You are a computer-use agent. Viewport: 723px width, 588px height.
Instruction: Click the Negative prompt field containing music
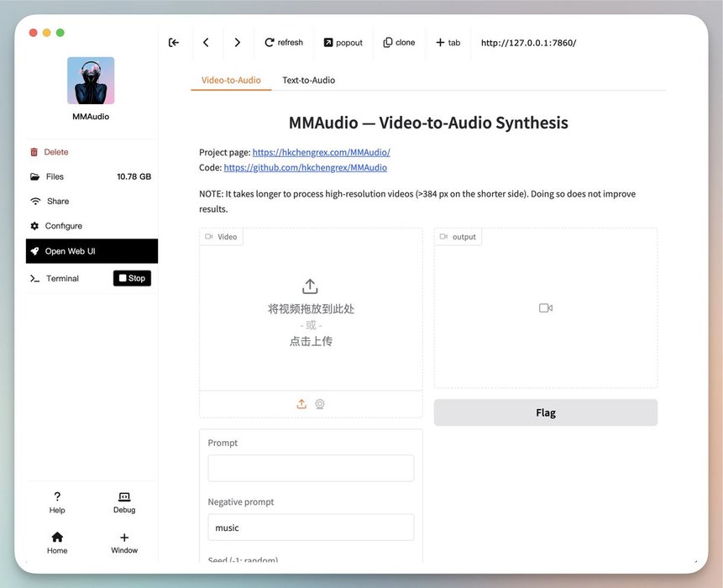[311, 528]
